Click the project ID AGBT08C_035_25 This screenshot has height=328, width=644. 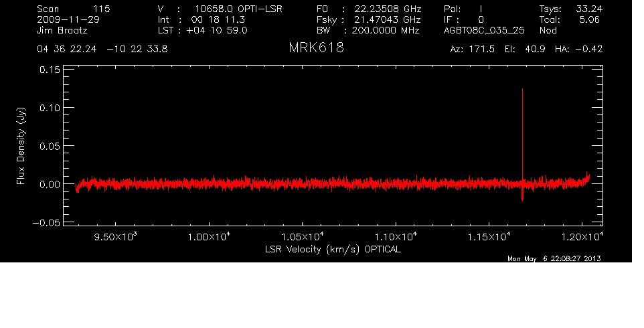[484, 30]
